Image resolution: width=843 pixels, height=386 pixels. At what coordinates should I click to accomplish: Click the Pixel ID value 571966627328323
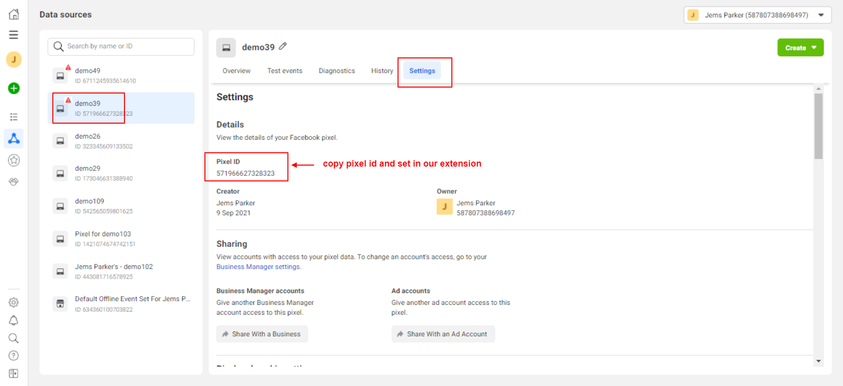point(245,174)
